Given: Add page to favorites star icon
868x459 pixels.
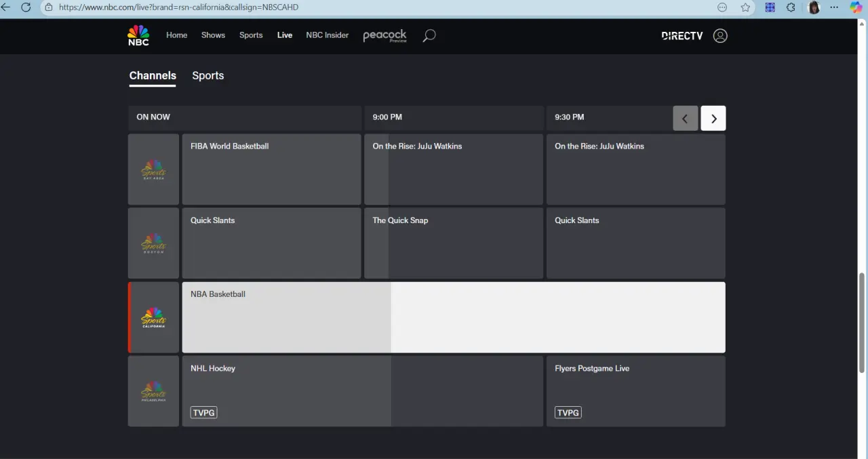Looking at the screenshot, I should [745, 7].
